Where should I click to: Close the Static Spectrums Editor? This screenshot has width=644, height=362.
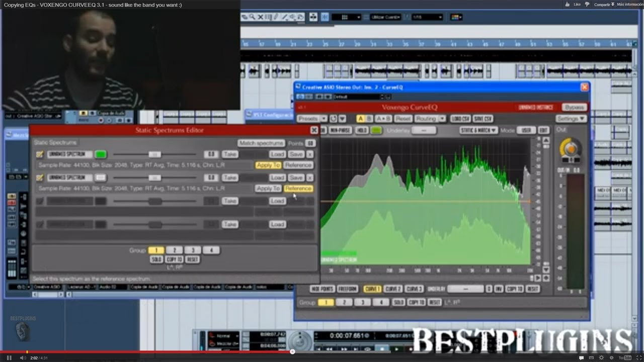(x=314, y=130)
